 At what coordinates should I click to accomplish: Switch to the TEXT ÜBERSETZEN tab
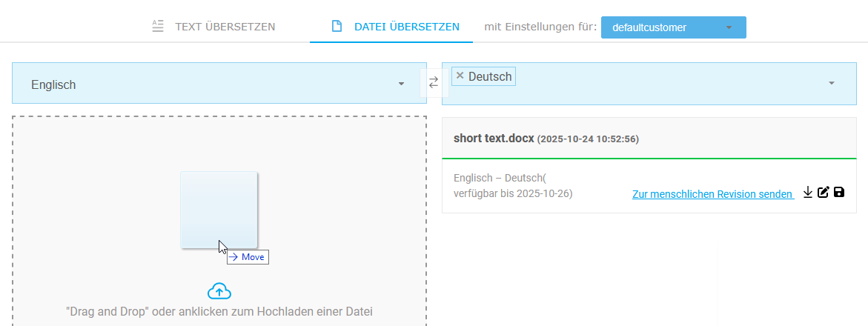click(x=225, y=27)
